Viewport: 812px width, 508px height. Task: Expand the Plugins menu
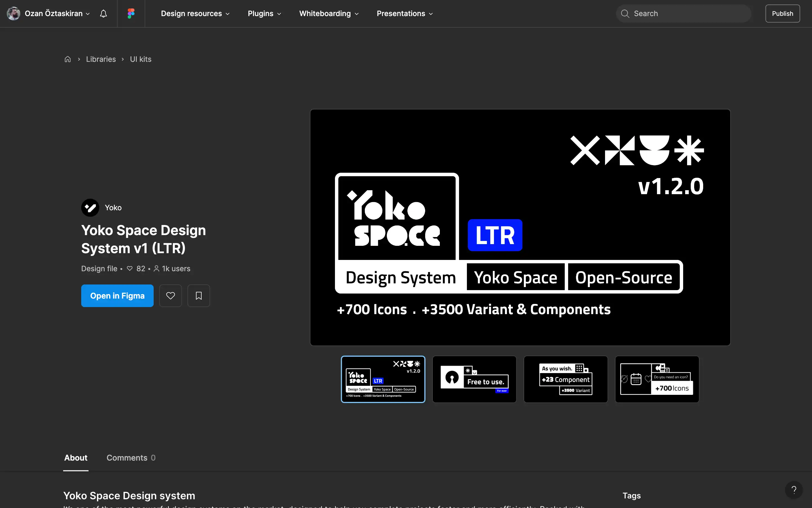click(264, 14)
